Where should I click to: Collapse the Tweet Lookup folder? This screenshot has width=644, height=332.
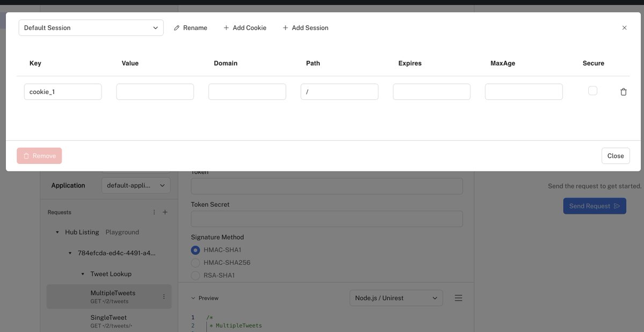(x=83, y=273)
